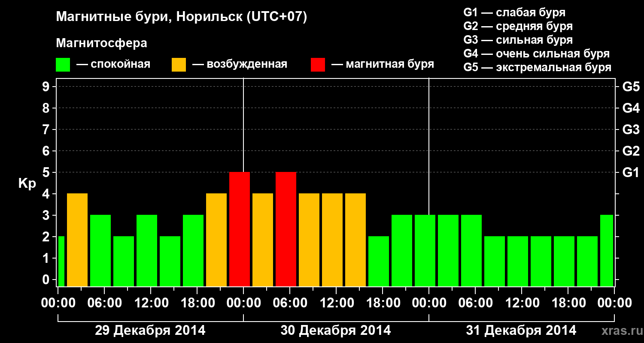The height and width of the screenshot is (343, 644).
Task: Click the orange 'возбужденная' legend swatch
Action: pyautogui.click(x=179, y=65)
